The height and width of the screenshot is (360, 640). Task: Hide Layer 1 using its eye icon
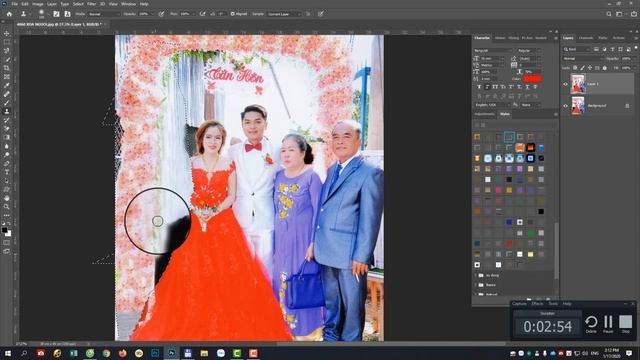click(x=565, y=84)
